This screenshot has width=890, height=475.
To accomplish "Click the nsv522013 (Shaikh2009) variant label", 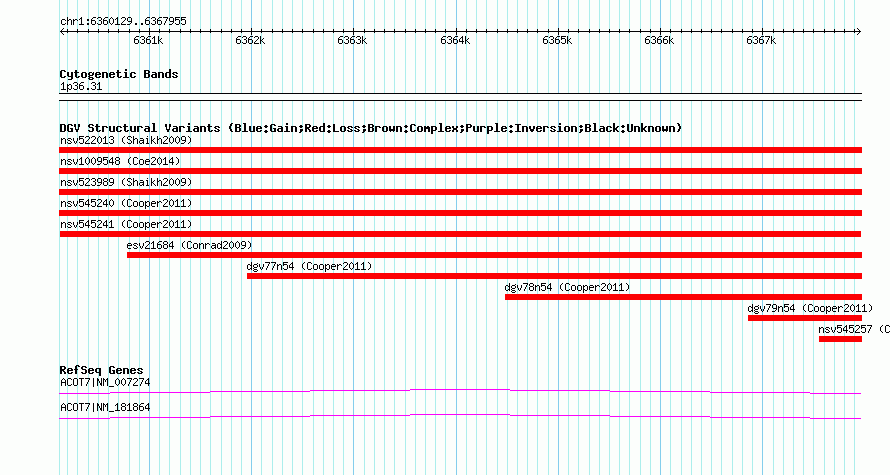I will coord(126,140).
